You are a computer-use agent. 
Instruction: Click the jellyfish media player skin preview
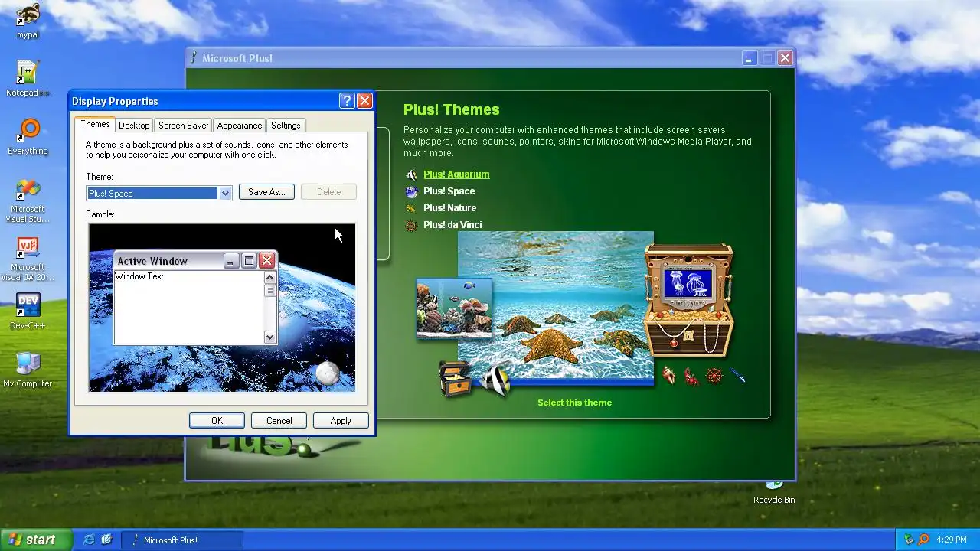tap(688, 301)
